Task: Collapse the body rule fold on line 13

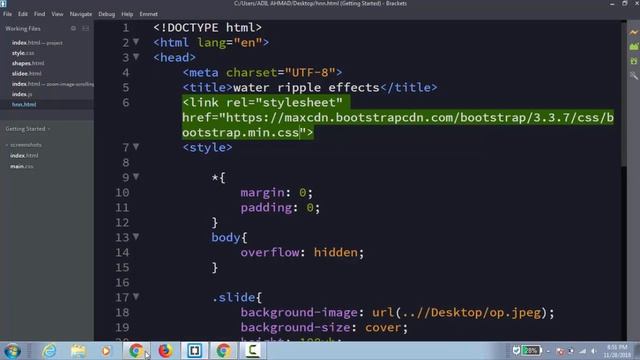Action: 136,237
